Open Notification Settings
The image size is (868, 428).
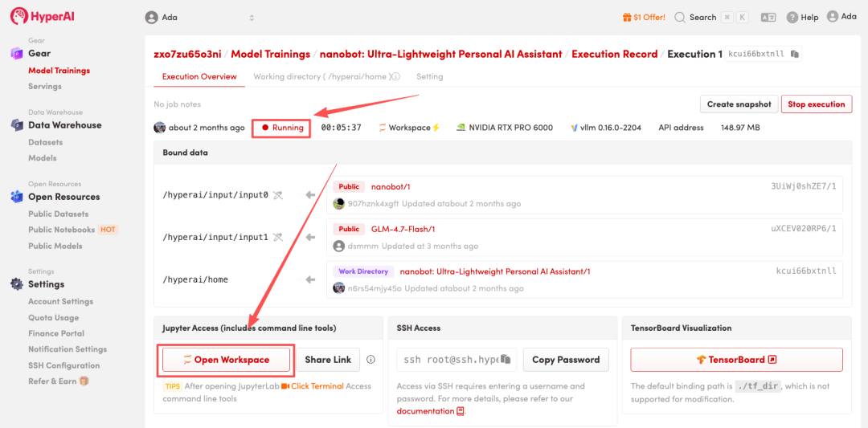68,349
